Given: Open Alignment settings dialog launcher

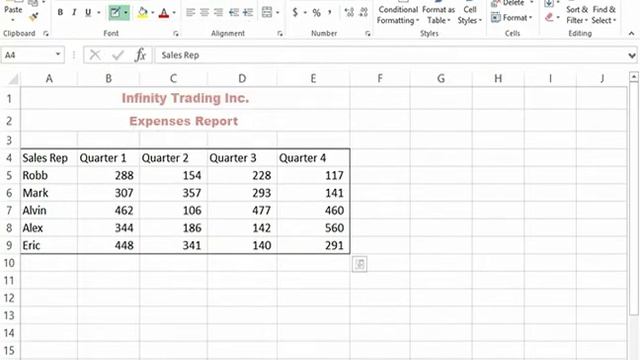Looking at the screenshot, I should (280, 33).
